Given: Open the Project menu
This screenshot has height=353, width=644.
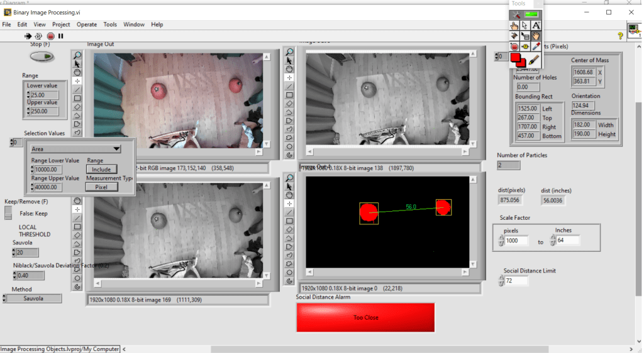Looking at the screenshot, I should 61,24.
